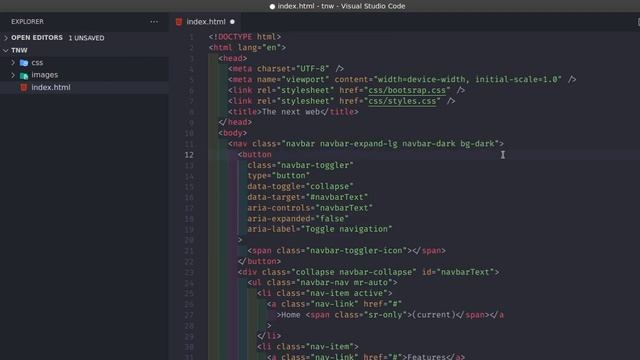Image resolution: width=640 pixels, height=360 pixels.
Task: Click the closing </button> tag
Action: pos(259,261)
